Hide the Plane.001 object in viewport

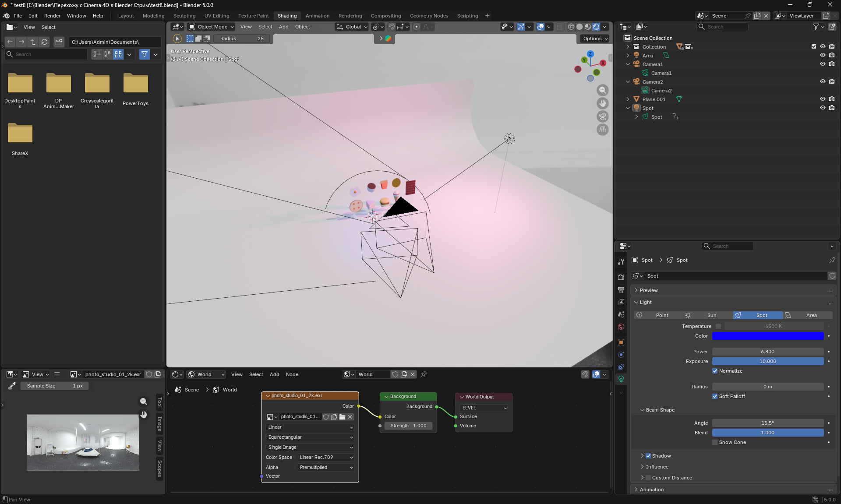pos(823,99)
